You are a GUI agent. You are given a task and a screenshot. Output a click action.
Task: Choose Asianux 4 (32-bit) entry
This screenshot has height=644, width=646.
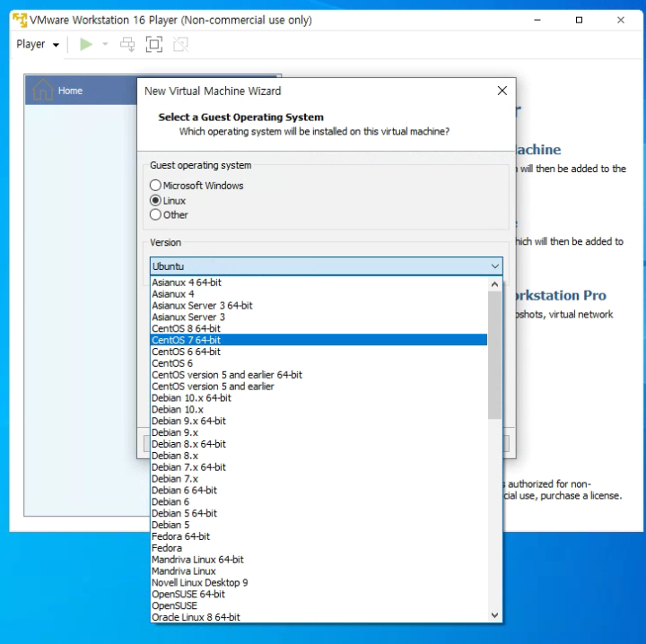tap(319, 294)
